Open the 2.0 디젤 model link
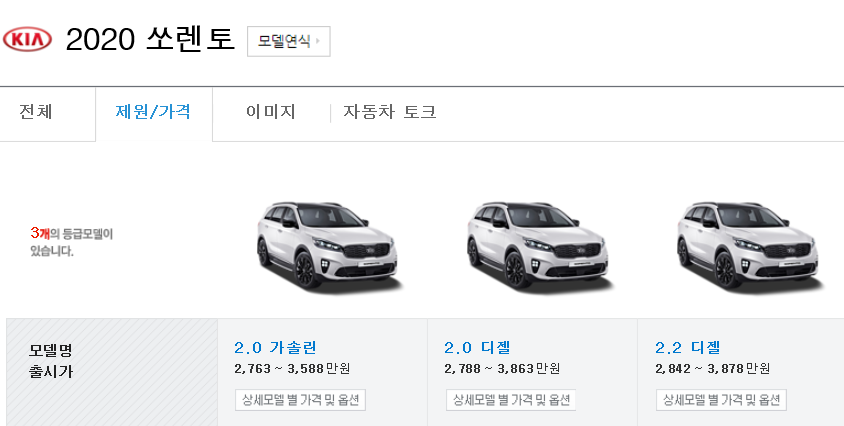844x426 pixels. 477,348
